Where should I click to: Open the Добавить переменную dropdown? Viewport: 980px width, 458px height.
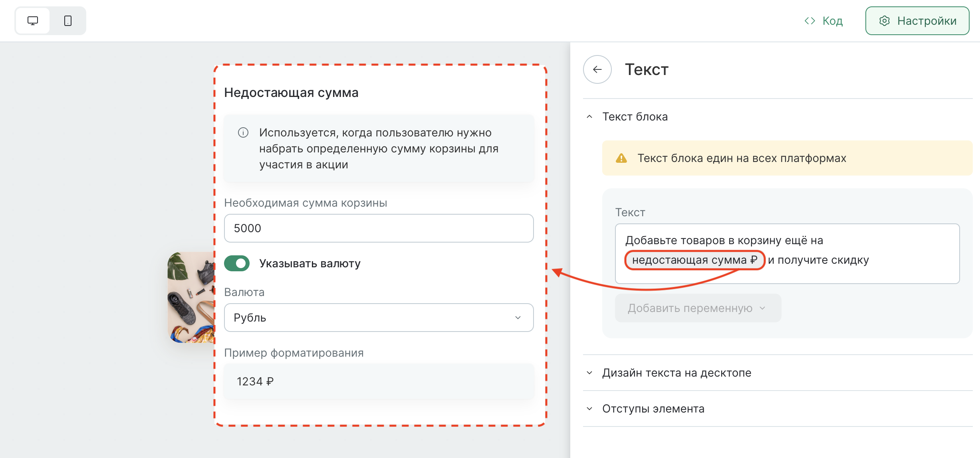point(698,308)
